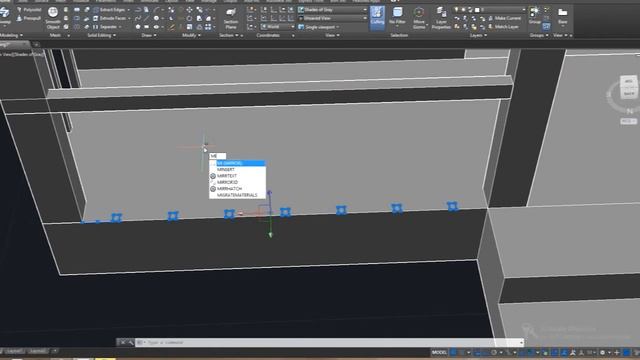Click the Make Current layer button
This screenshot has height=360, width=640.
click(504, 18)
